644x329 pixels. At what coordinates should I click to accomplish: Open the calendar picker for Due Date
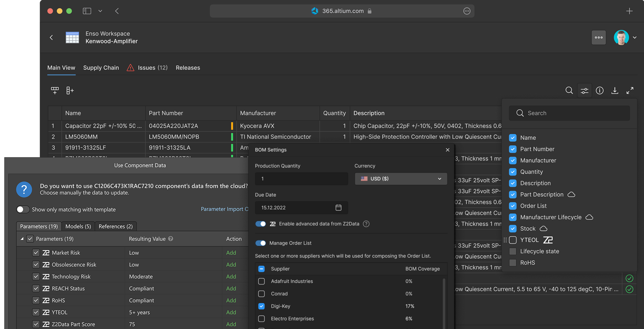point(339,208)
